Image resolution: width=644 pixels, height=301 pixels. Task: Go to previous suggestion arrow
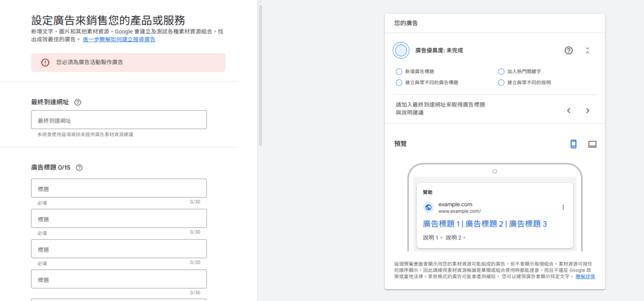click(x=569, y=111)
